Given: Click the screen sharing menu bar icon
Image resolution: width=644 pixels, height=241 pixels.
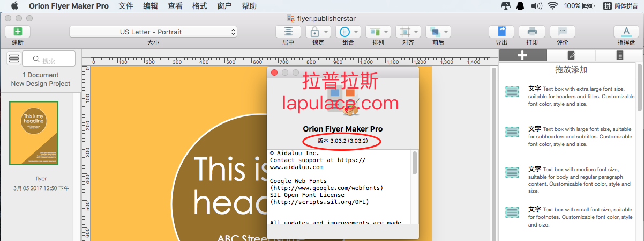Looking at the screenshot, I should tap(505, 6).
